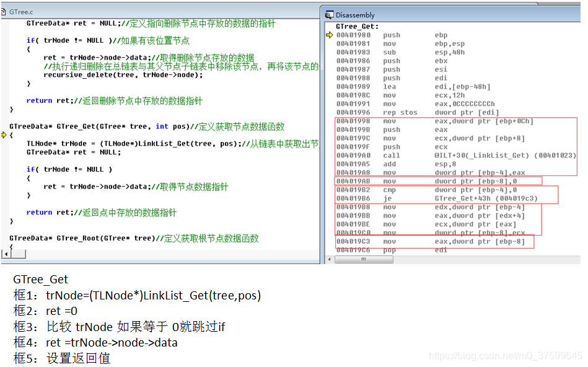Click address 00401983 sub esp,48h line
Image resolution: width=588 pixels, height=367 pixels.
point(400,52)
